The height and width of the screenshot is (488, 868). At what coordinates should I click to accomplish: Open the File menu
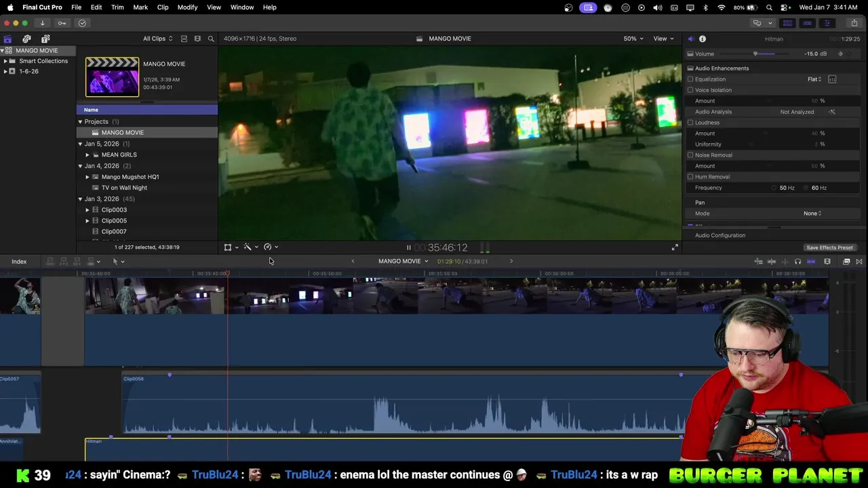(77, 7)
